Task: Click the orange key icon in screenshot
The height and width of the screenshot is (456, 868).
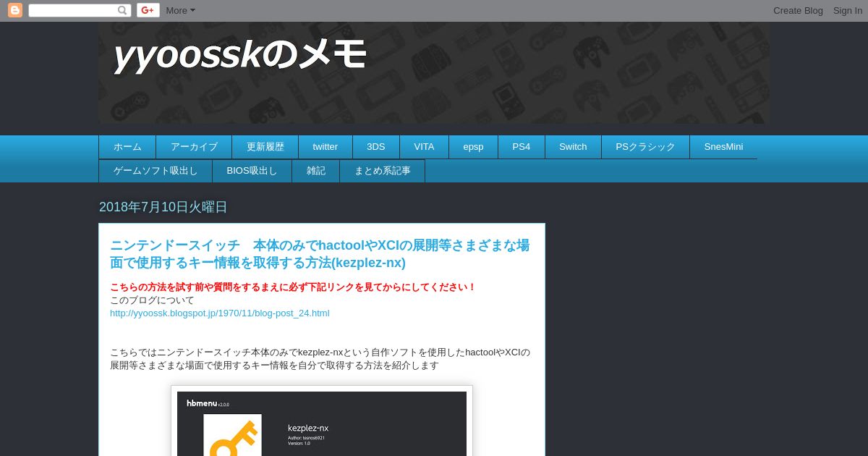Action: pos(233,436)
